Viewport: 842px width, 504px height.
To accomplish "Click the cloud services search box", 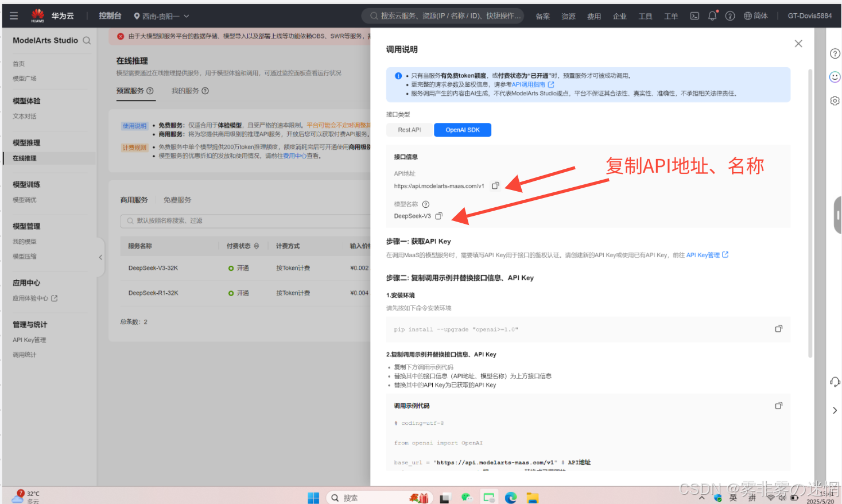I will click(443, 16).
